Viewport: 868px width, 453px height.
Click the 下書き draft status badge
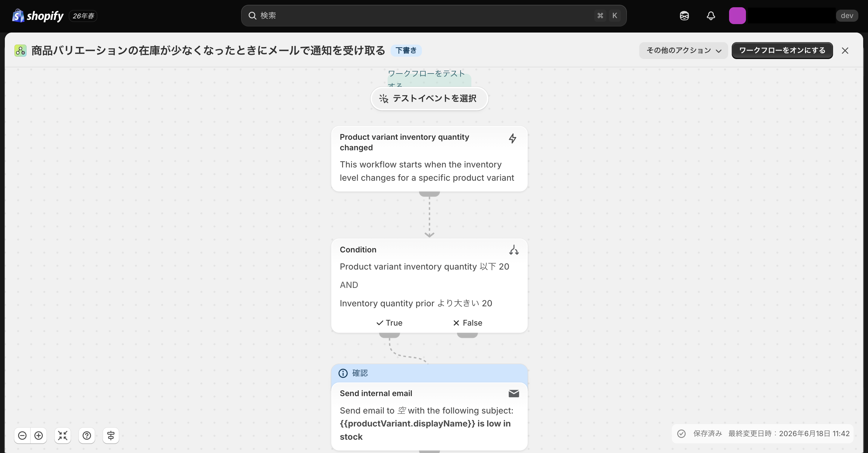406,51
